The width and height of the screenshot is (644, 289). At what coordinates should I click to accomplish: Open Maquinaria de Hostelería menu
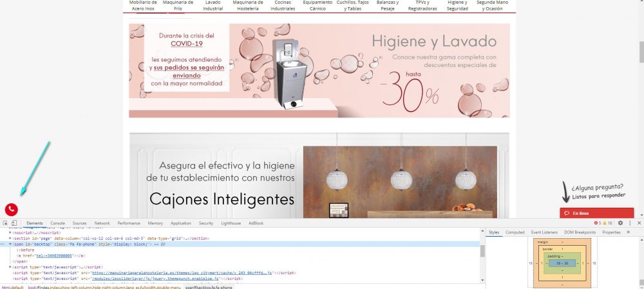coord(248,5)
